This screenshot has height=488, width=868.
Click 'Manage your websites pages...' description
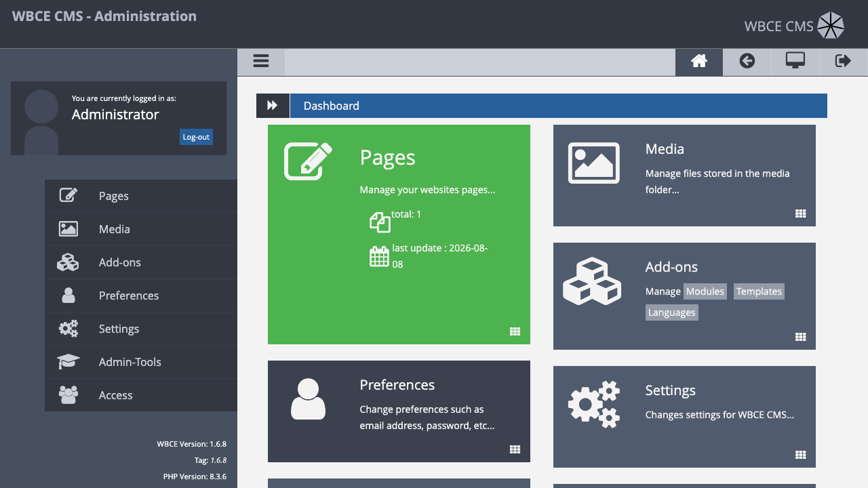[x=427, y=190]
